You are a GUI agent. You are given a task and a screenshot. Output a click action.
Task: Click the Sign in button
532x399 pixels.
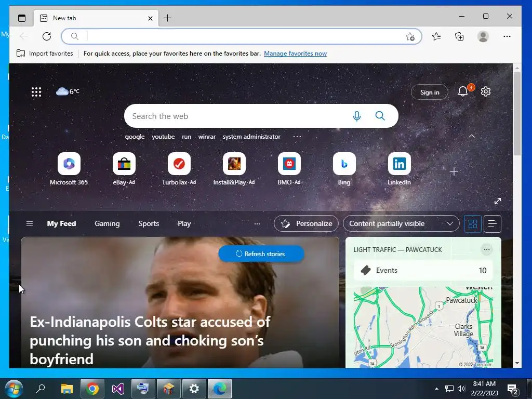pyautogui.click(x=430, y=92)
